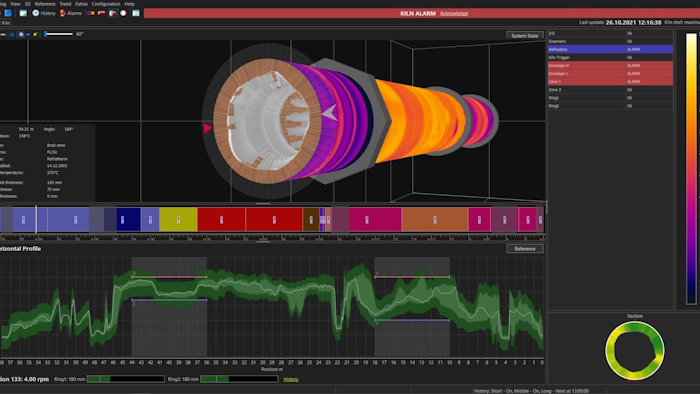700x394 pixels.
Task: Open the Reference menu
Action: click(x=45, y=4)
